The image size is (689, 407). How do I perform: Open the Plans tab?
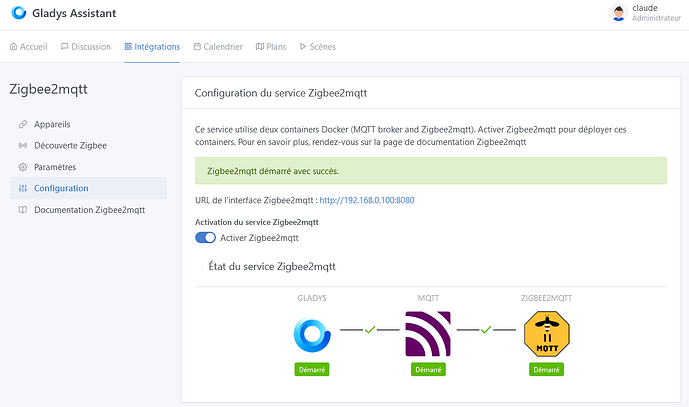click(271, 46)
